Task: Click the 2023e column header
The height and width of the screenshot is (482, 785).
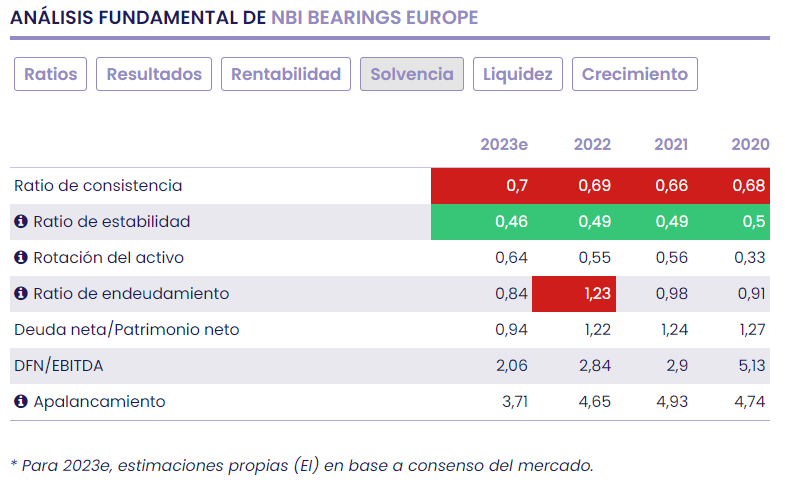Action: click(504, 144)
